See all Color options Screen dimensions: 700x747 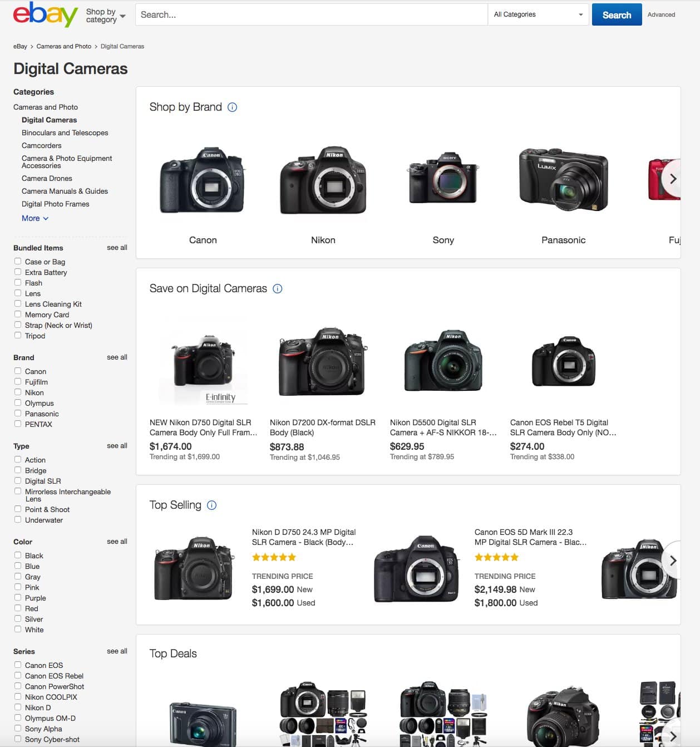pos(117,542)
